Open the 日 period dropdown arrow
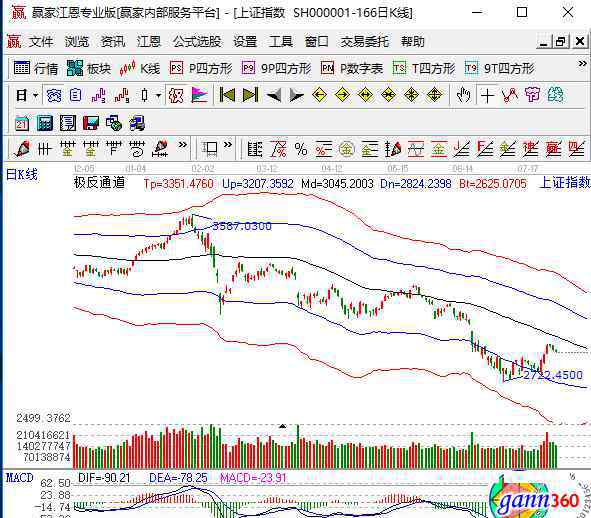This screenshot has height=518, width=591. 35,95
